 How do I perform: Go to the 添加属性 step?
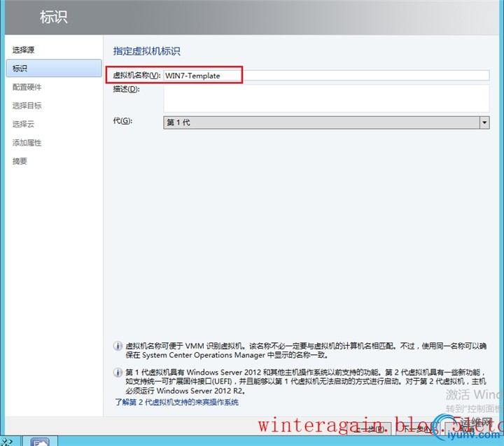click(x=27, y=142)
